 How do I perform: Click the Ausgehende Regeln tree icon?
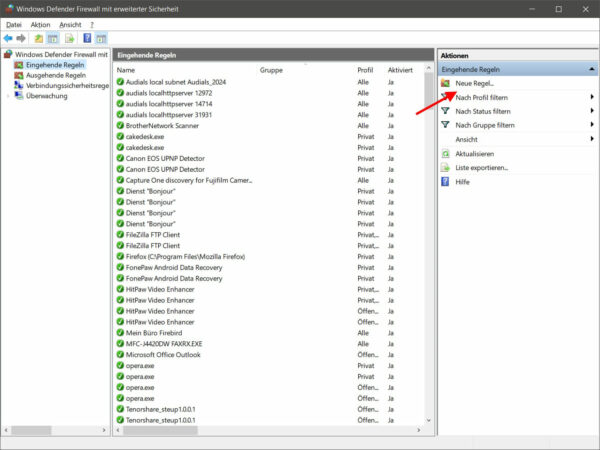(x=19, y=75)
